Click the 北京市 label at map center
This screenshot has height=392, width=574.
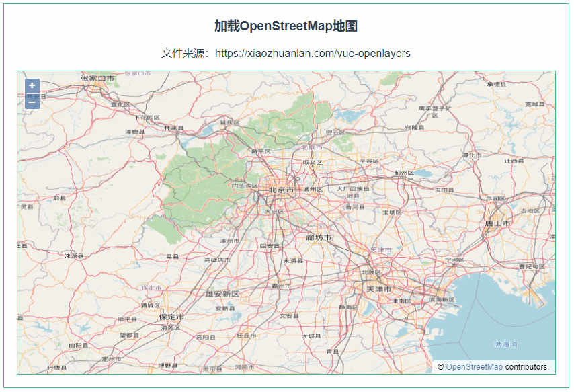click(x=282, y=190)
